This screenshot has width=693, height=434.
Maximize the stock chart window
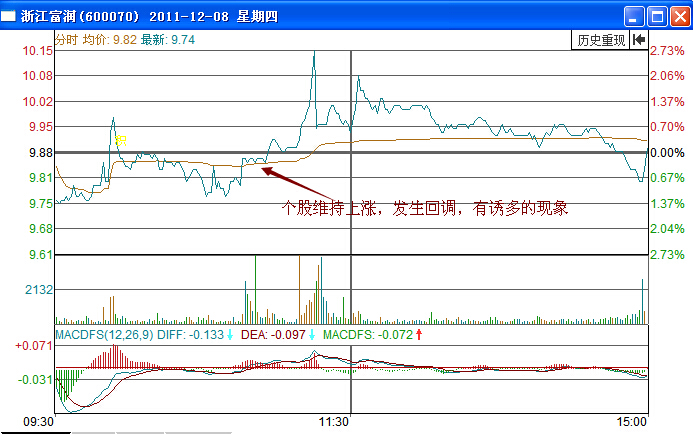[x=656, y=16]
